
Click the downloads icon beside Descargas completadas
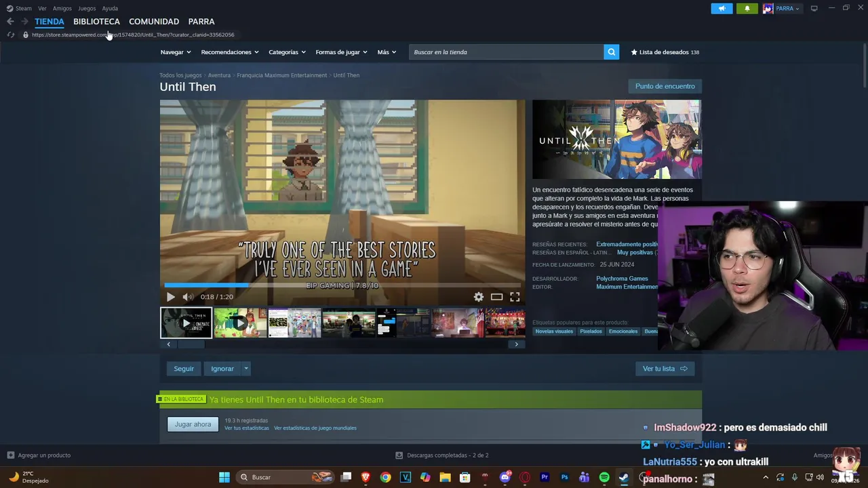(399, 455)
